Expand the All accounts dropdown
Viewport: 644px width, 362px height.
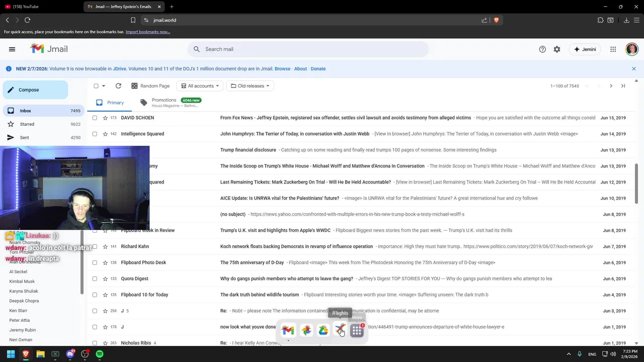(x=200, y=86)
